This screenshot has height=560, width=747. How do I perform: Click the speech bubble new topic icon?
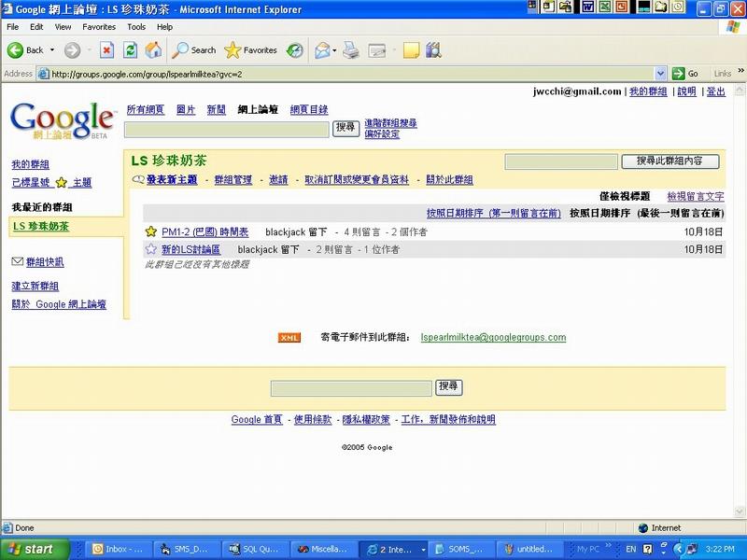pyautogui.click(x=138, y=179)
